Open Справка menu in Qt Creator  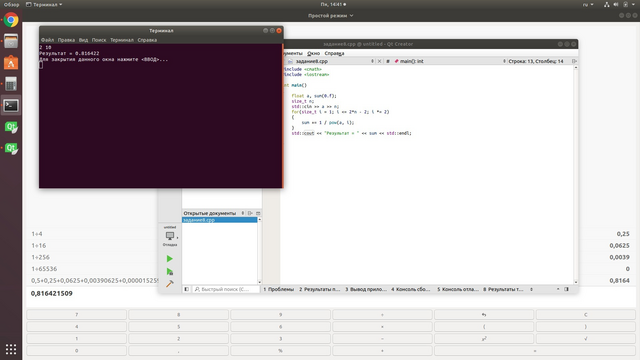click(334, 53)
